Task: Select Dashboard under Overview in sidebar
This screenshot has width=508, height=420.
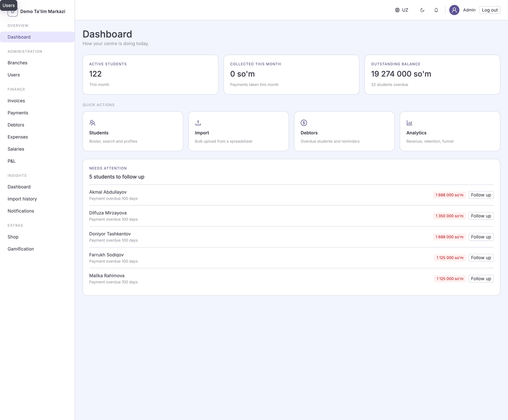Action: [x=37, y=37]
